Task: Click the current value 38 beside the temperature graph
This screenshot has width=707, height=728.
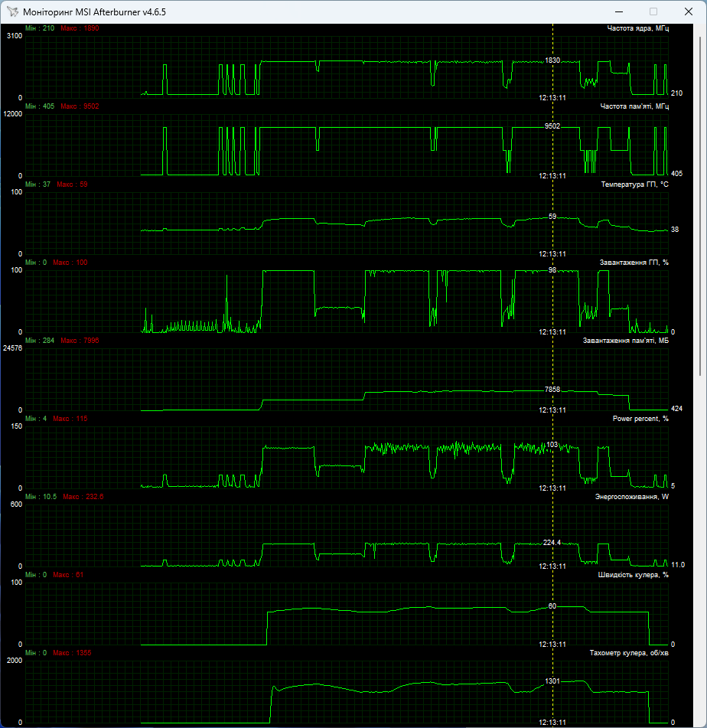Action: pyautogui.click(x=675, y=230)
